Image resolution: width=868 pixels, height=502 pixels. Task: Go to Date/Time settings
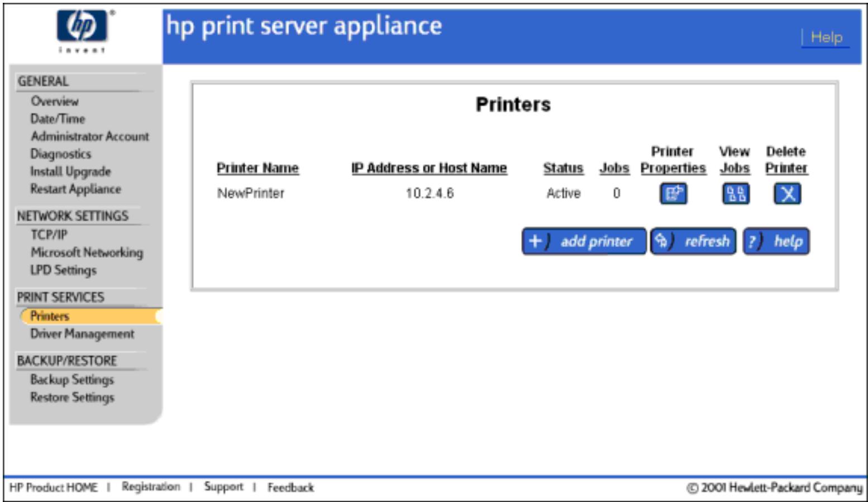tap(58, 119)
